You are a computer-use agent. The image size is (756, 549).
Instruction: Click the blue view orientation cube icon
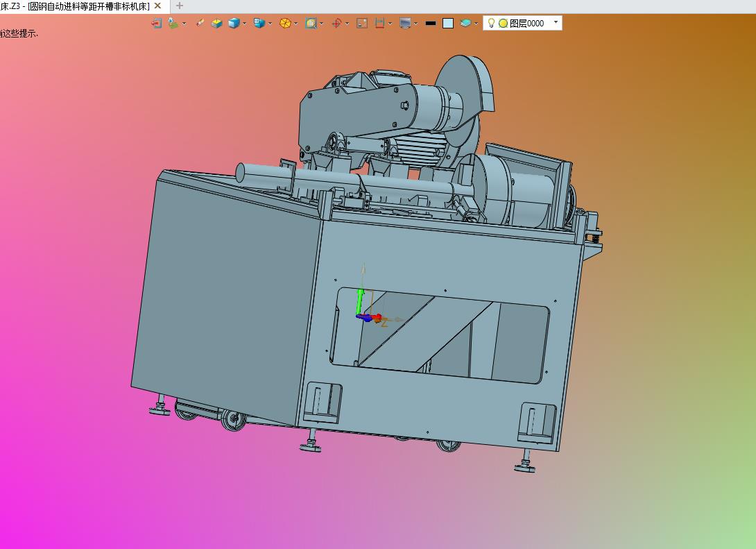tap(259, 23)
